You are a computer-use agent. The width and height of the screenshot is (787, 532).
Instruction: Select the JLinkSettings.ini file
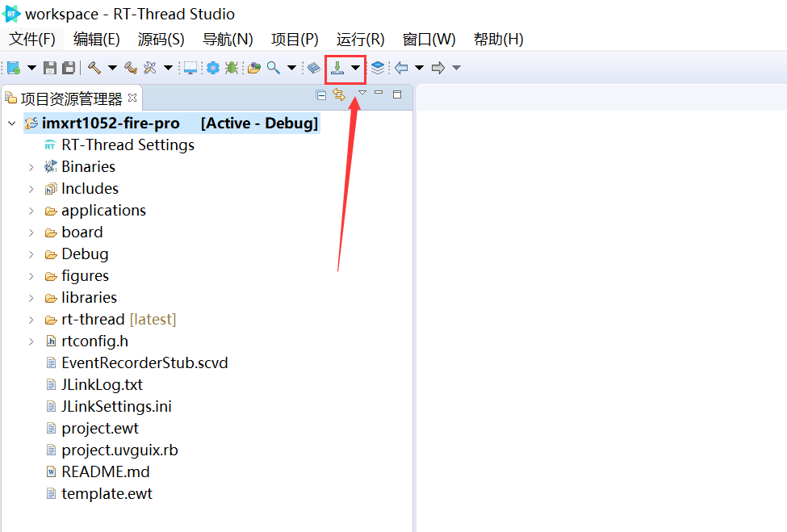click(x=116, y=407)
